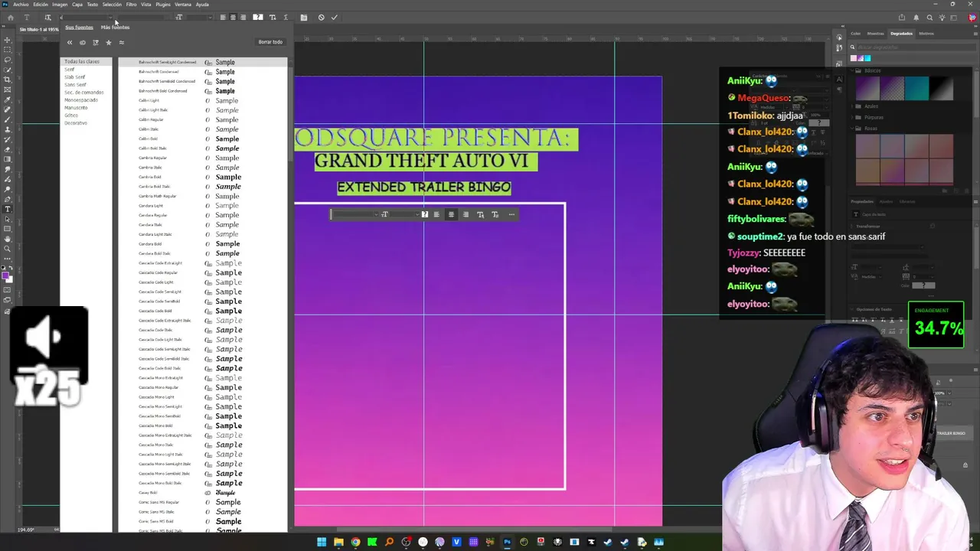980x551 pixels.
Task: Choose Cambria Bold font
Action: tap(203, 177)
